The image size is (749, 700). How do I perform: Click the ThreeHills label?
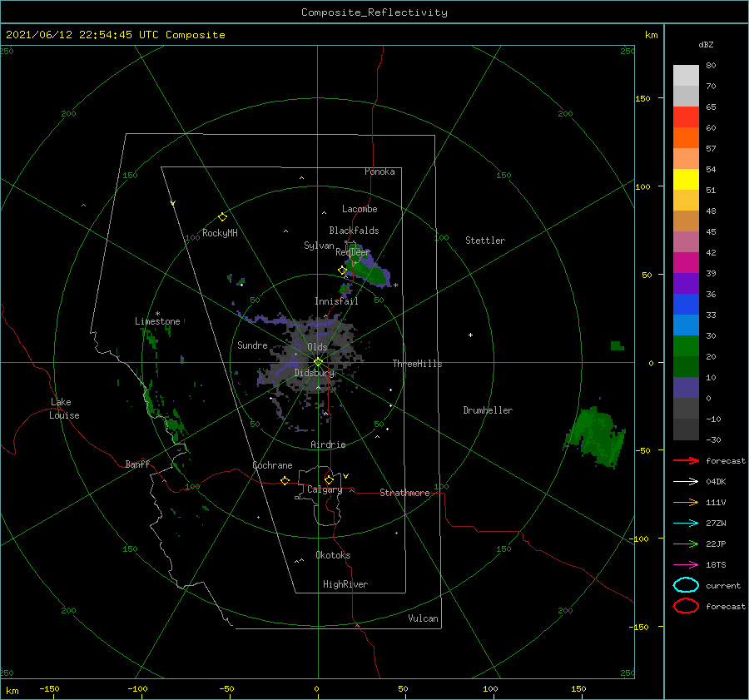click(x=417, y=364)
